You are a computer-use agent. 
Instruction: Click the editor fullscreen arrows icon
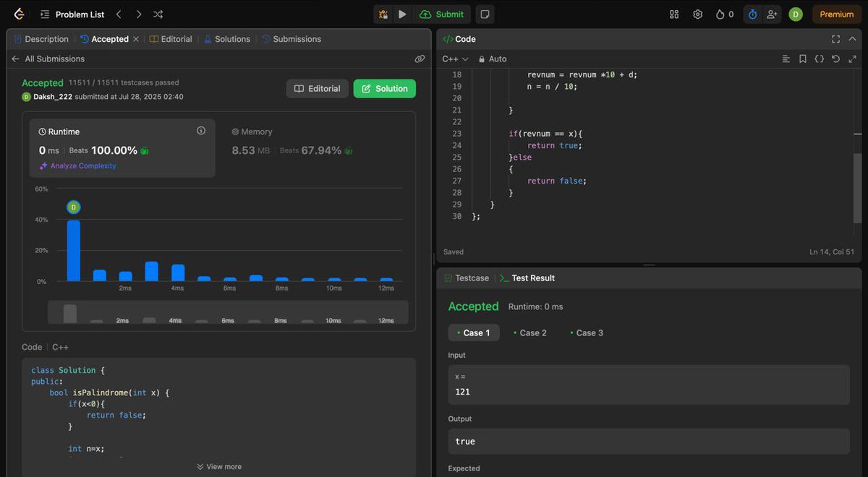pos(852,59)
